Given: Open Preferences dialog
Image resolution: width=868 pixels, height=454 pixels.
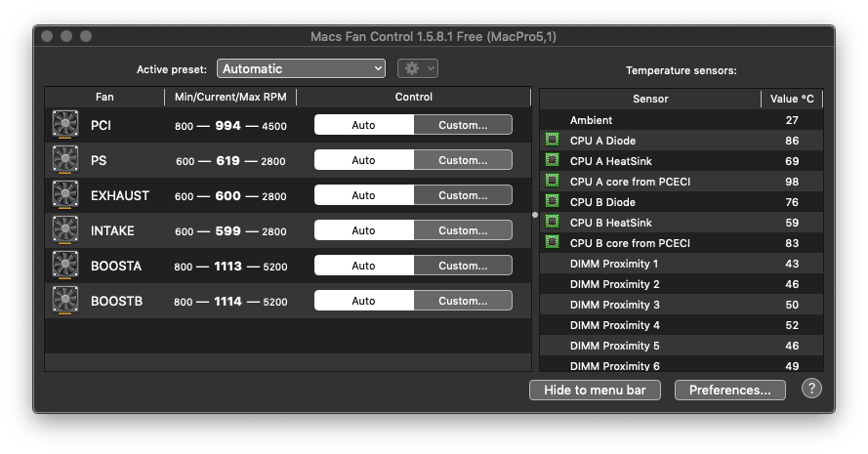Looking at the screenshot, I should pyautogui.click(x=729, y=390).
